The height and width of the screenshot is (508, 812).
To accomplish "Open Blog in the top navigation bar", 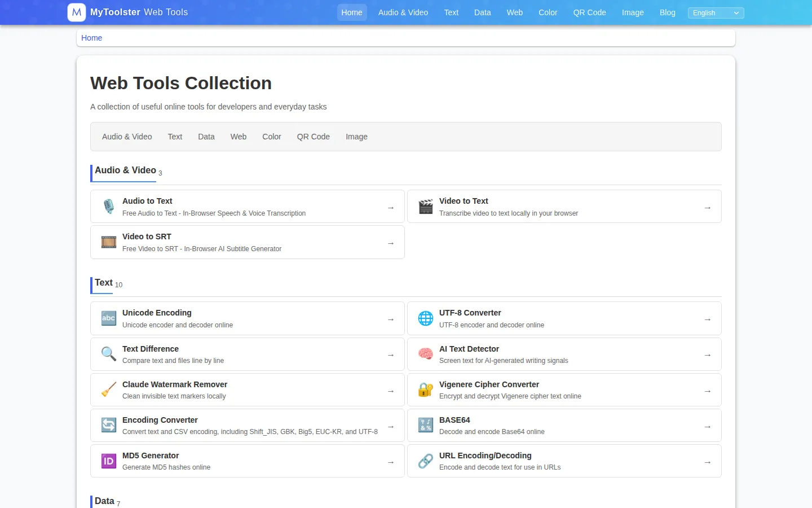I will click(x=668, y=12).
